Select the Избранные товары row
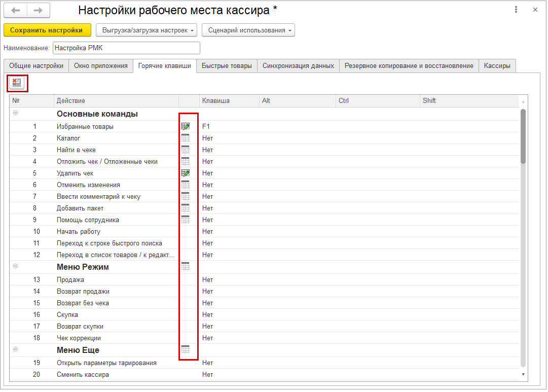The image size is (548, 392). 265,127
